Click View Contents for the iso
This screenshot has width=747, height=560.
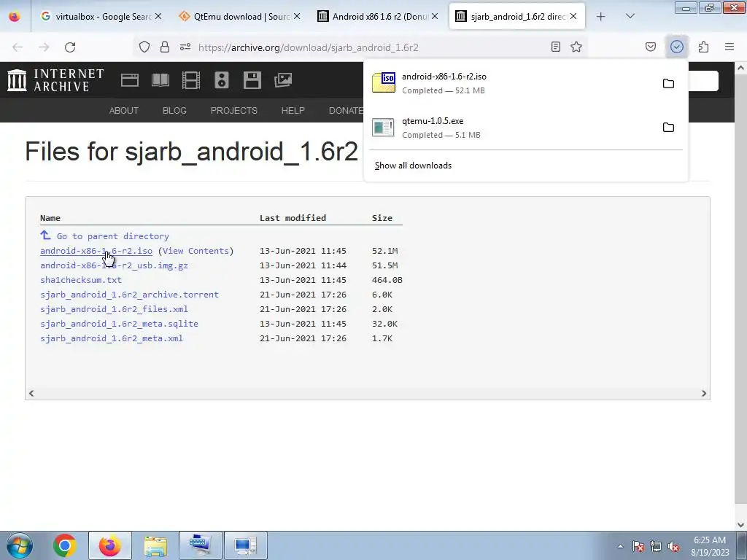[196, 251]
